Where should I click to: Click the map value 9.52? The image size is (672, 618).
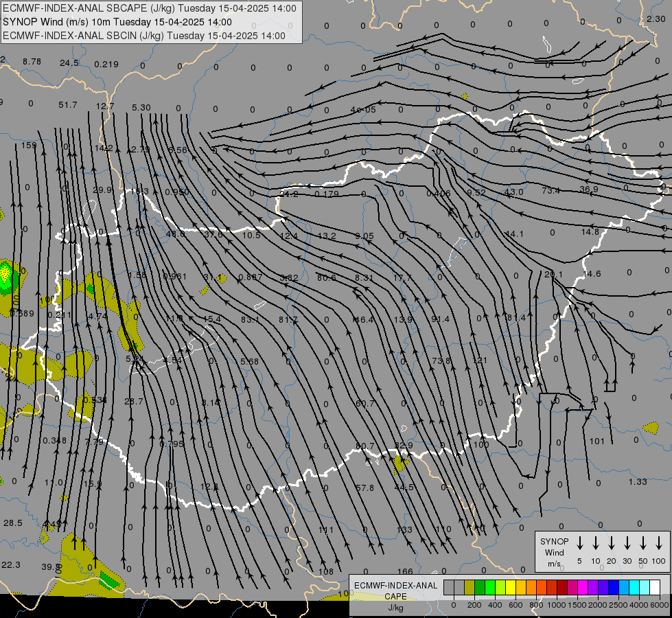pyautogui.click(x=476, y=192)
